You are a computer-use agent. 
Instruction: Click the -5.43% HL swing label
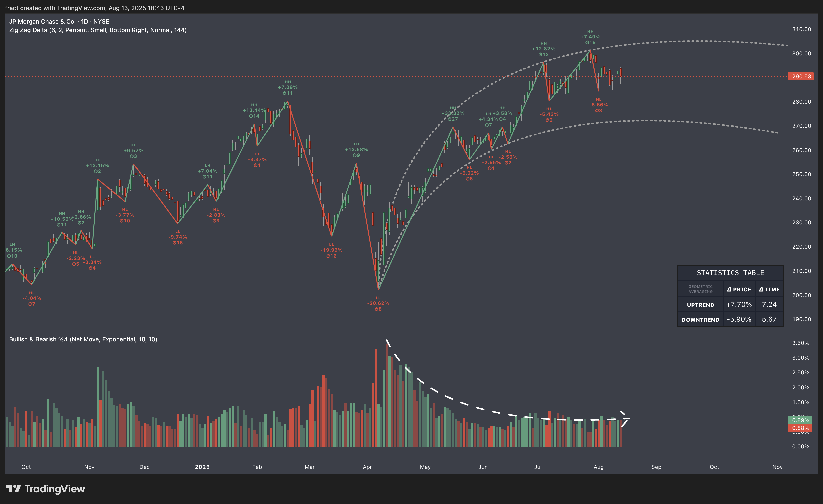coord(549,114)
